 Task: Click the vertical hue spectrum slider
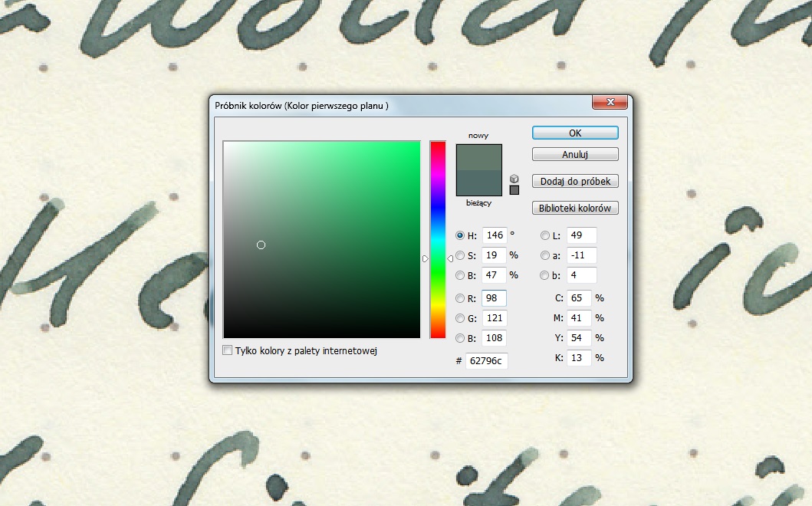pyautogui.click(x=437, y=239)
